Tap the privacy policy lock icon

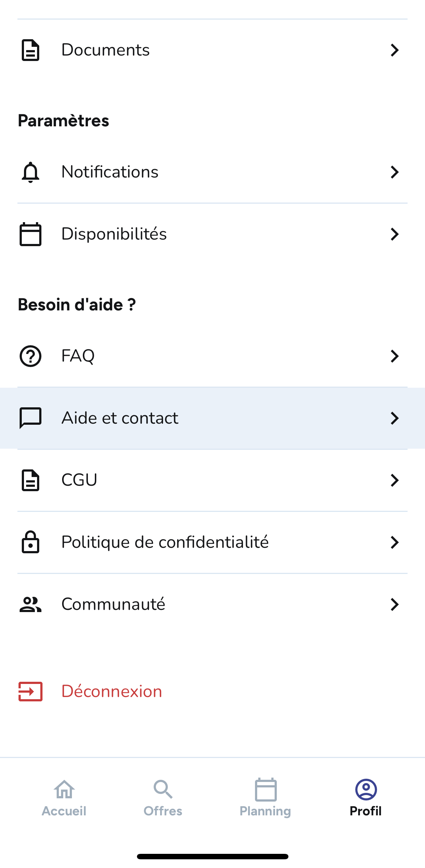point(31,542)
